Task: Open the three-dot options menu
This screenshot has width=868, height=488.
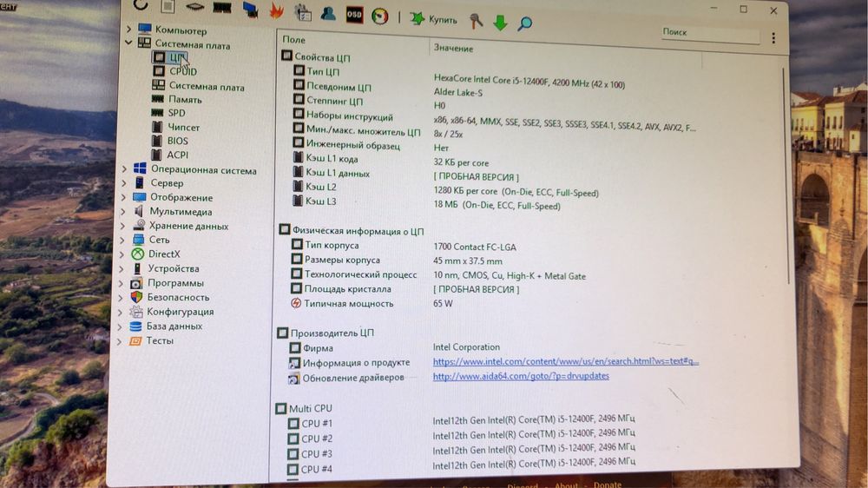Action: pyautogui.click(x=773, y=38)
